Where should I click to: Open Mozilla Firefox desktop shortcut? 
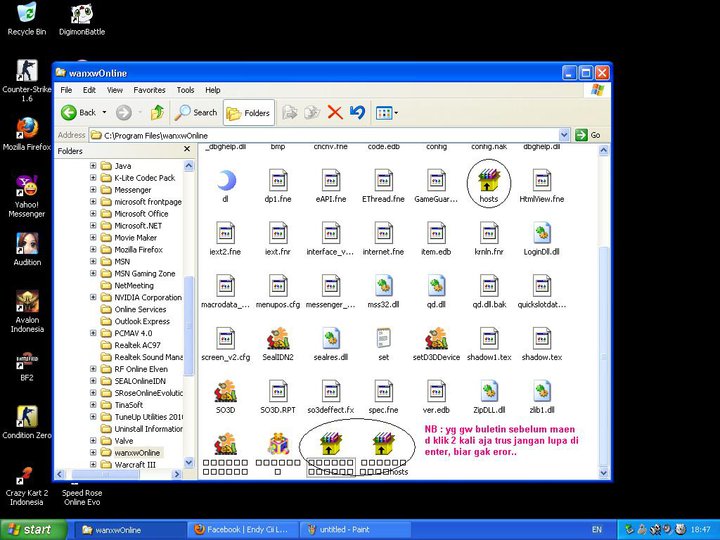click(x=27, y=134)
